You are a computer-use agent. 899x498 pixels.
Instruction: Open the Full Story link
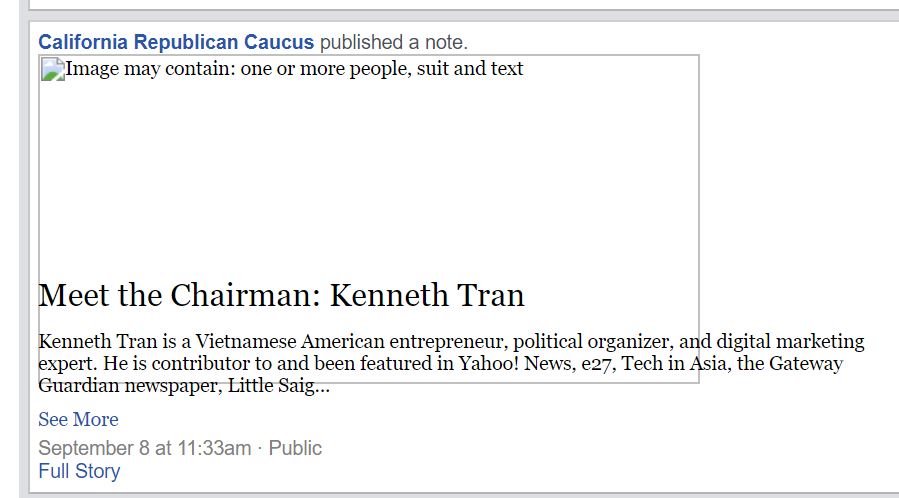pos(79,471)
